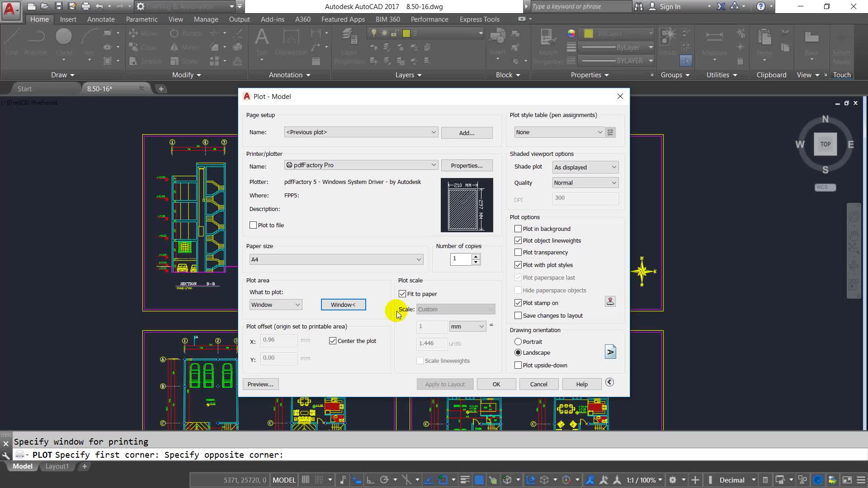Disable the Fit to paper checkbox

(x=402, y=294)
